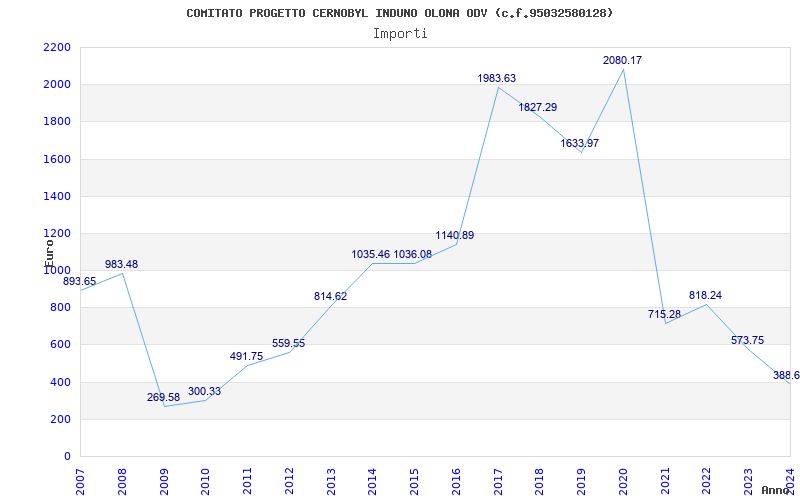This screenshot has height=500, width=800.
Task: Click the 2020 x-axis label
Action: [x=623, y=481]
